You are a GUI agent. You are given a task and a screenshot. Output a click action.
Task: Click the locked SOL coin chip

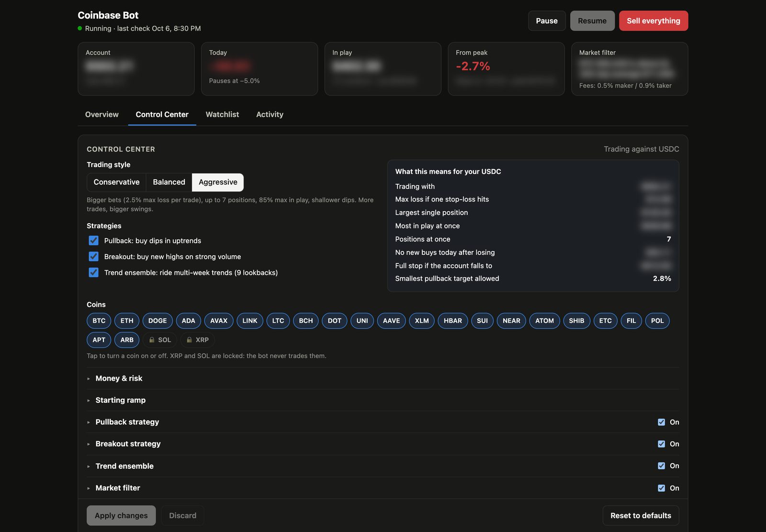160,340
